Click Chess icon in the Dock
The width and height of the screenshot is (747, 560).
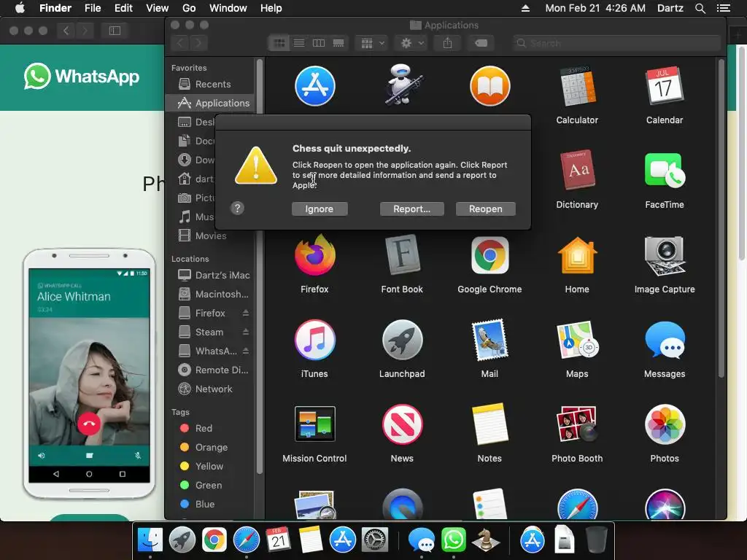click(485, 540)
